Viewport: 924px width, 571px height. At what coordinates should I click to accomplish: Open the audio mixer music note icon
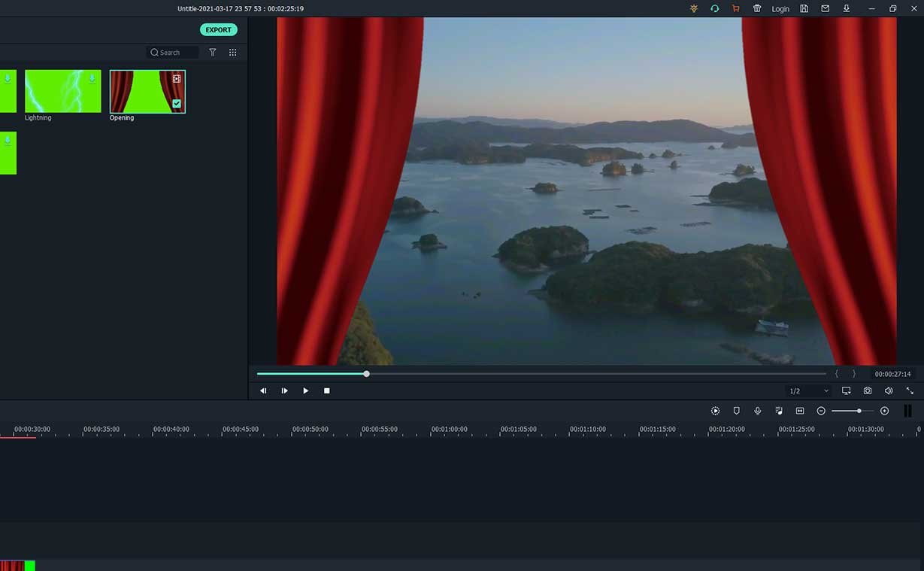pyautogui.click(x=779, y=411)
